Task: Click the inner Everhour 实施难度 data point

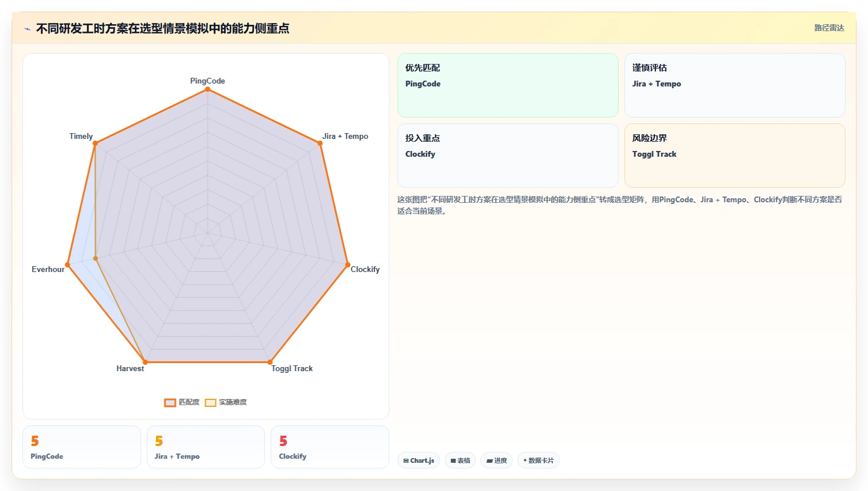Action: pos(96,259)
